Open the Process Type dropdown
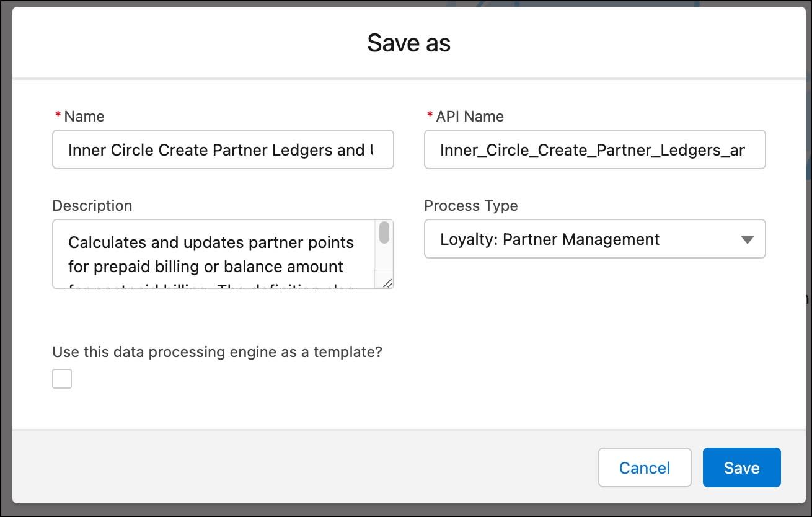 click(595, 239)
